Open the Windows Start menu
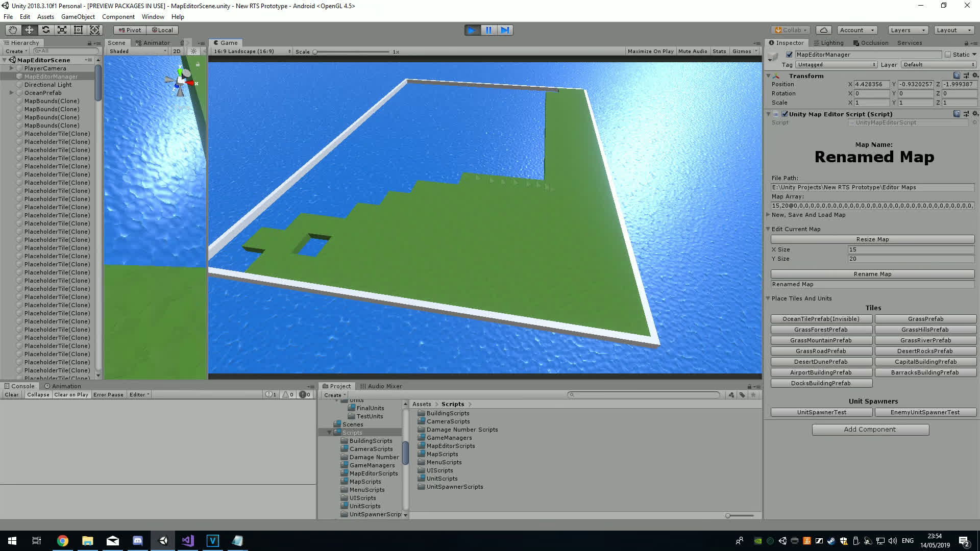 coord(12,541)
